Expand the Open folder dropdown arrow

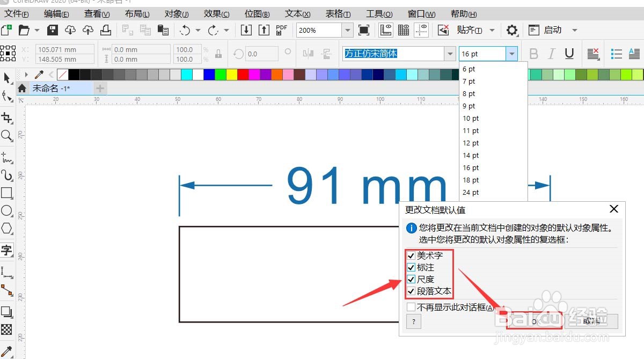pyautogui.click(x=37, y=30)
